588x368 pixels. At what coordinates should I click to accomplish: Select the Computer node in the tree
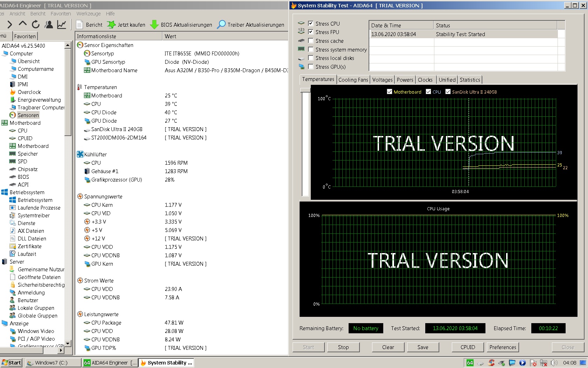pyautogui.click(x=21, y=53)
